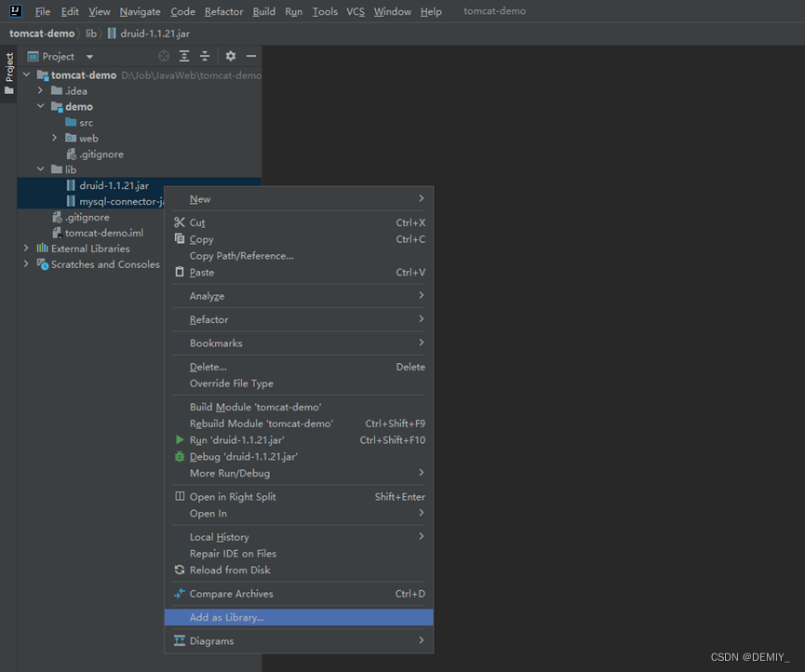Open the View menu
The height and width of the screenshot is (672, 805).
[99, 11]
